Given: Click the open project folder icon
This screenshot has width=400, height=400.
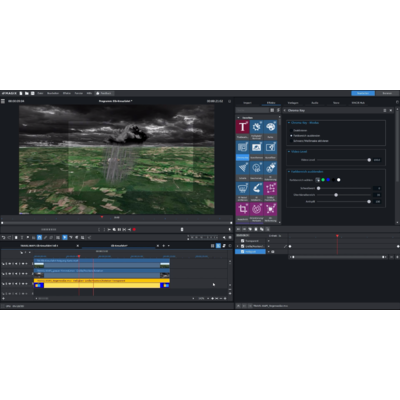Looking at the screenshot, I should click(x=27, y=93).
